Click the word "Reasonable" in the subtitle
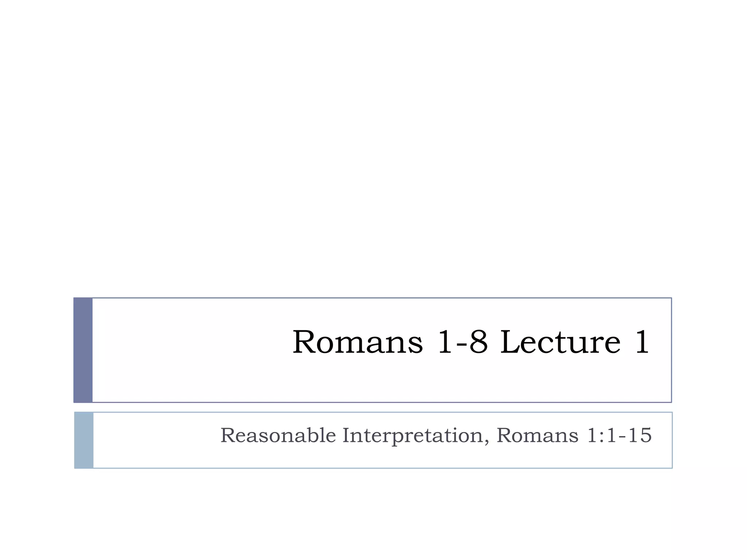747x560 pixels. tap(278, 435)
